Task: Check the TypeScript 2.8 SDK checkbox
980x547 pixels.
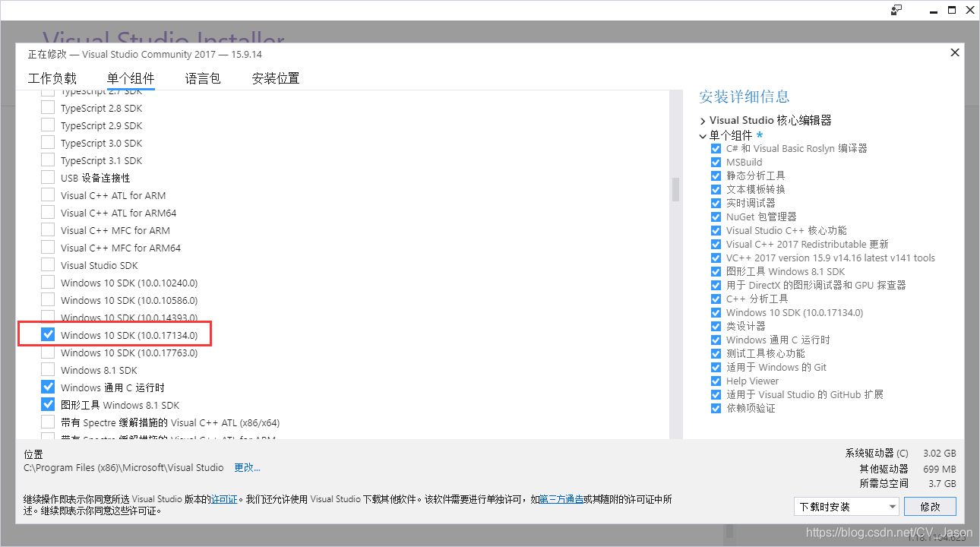Action: pyautogui.click(x=48, y=108)
